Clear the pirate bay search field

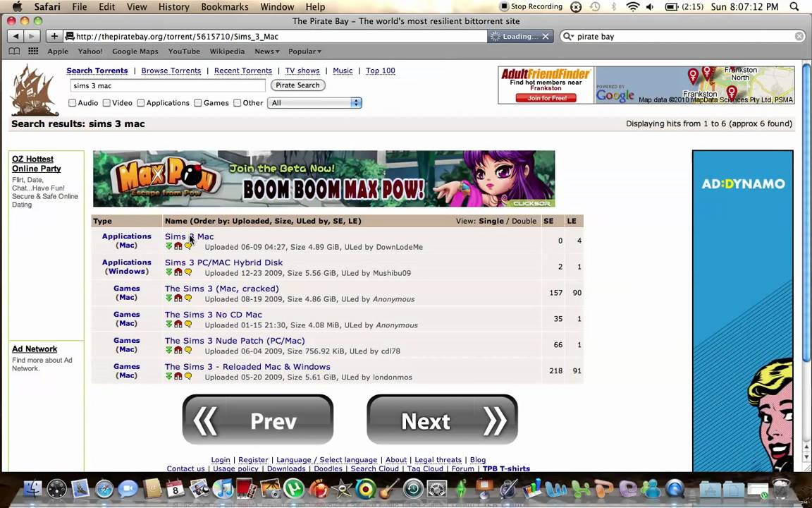(x=799, y=36)
